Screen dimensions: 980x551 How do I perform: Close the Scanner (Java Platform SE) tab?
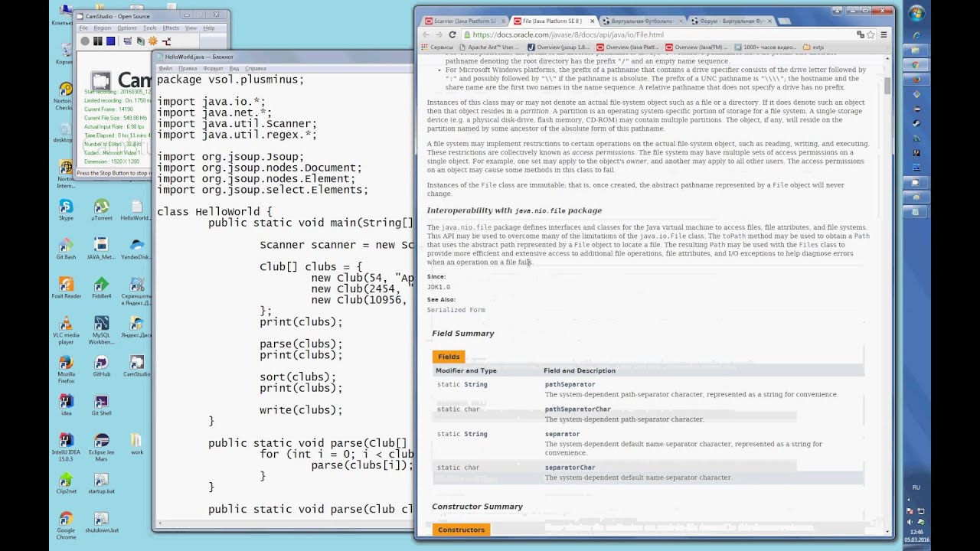click(503, 21)
